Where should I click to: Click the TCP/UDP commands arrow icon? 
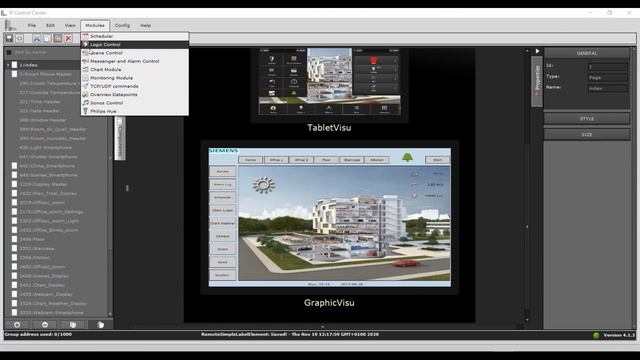click(x=85, y=86)
